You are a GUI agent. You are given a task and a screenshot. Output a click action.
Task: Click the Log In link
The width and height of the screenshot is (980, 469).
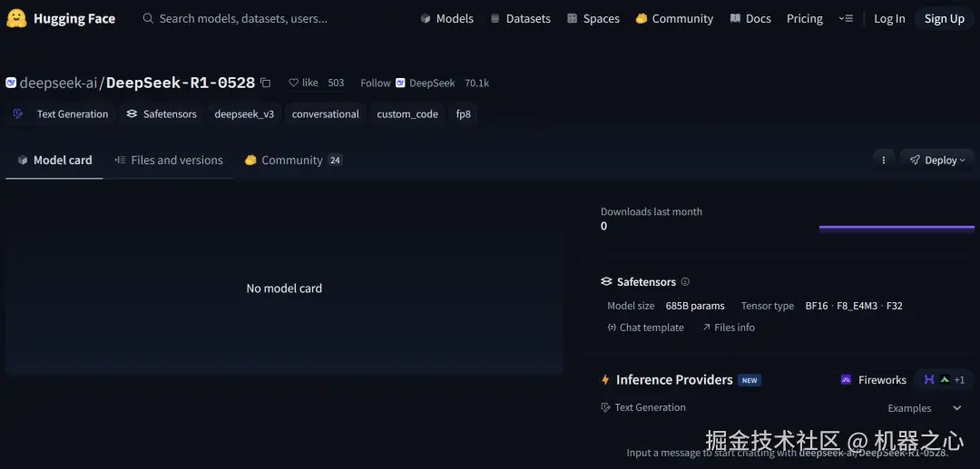[889, 19]
